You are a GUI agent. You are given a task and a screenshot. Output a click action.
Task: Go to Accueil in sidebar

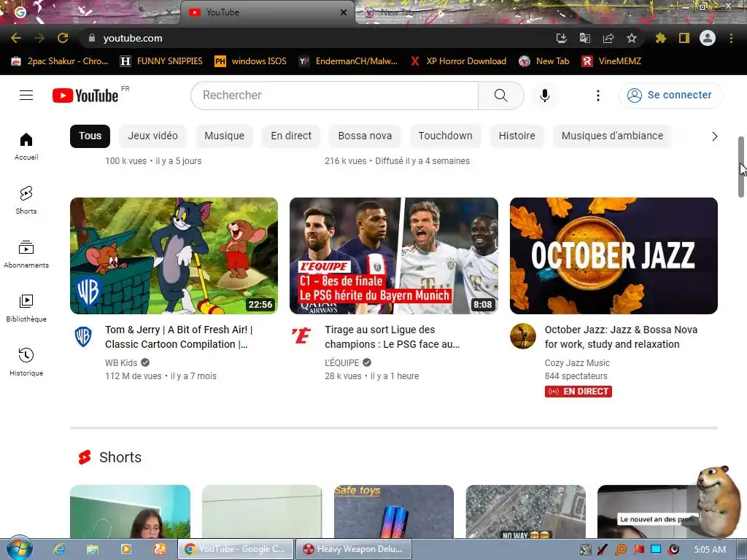click(x=26, y=146)
